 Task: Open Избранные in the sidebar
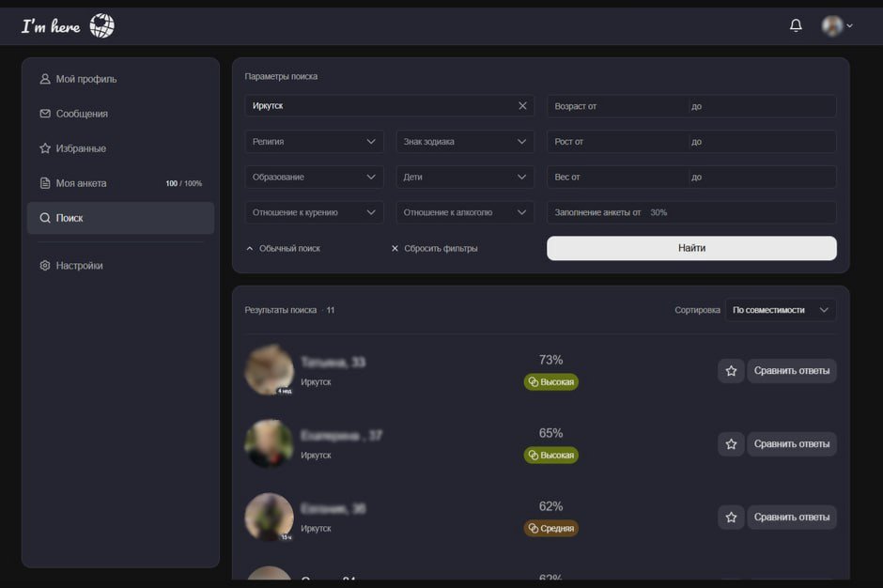120,148
